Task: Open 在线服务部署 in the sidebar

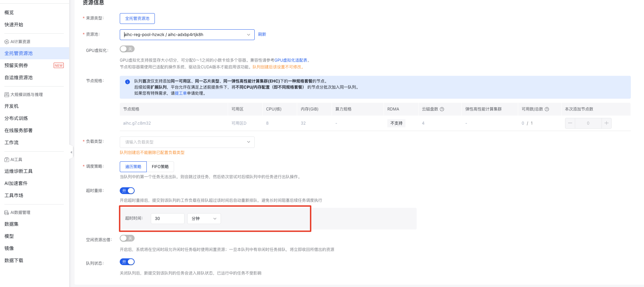Action: (19, 130)
